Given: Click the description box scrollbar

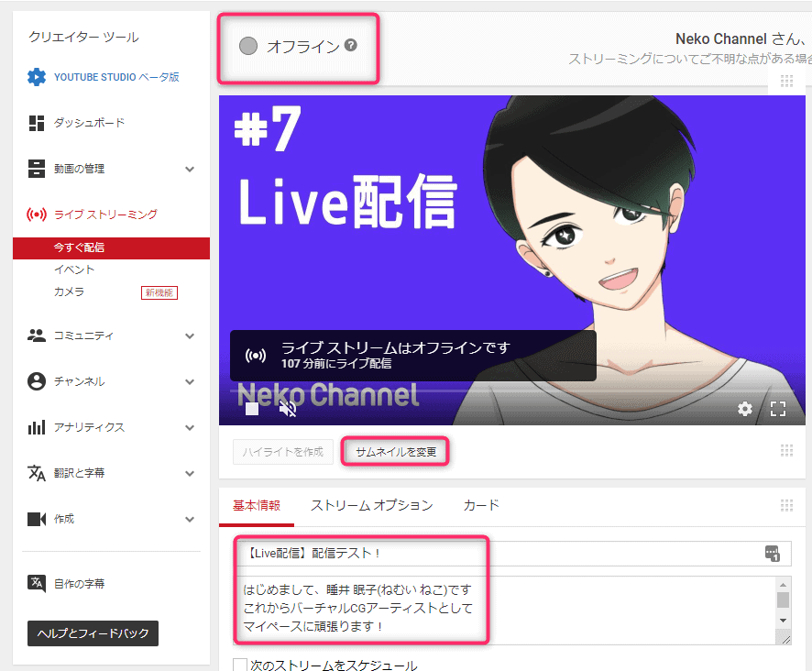Looking at the screenshot, I should click(x=783, y=600).
